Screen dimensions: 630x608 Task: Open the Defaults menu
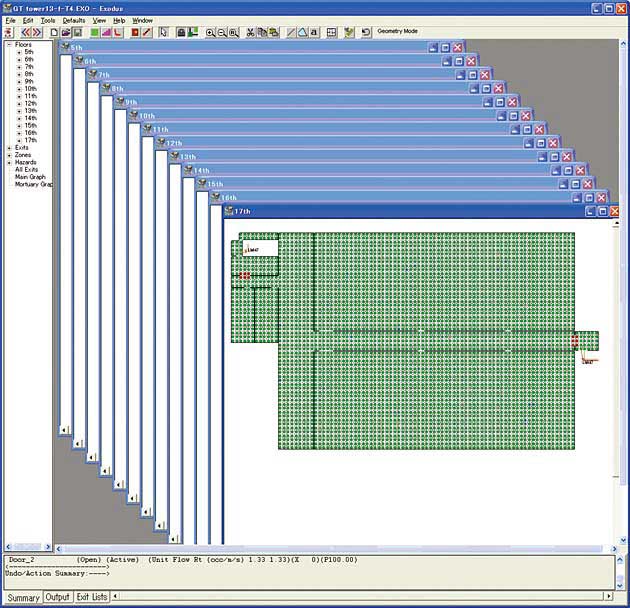coord(74,20)
